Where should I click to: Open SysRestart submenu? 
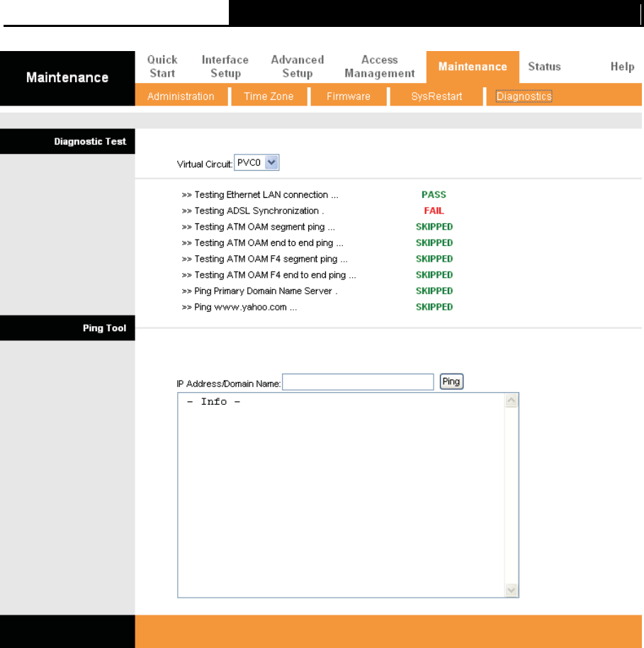click(x=436, y=96)
